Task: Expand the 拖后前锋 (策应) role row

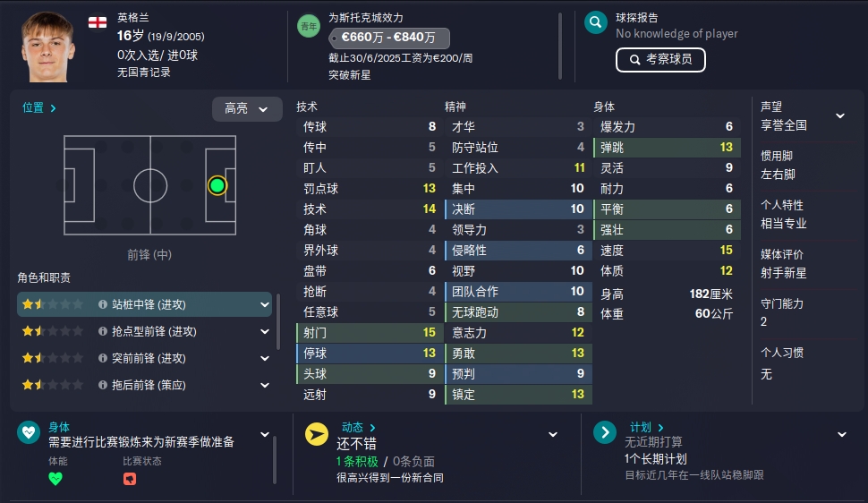Action: [x=265, y=385]
